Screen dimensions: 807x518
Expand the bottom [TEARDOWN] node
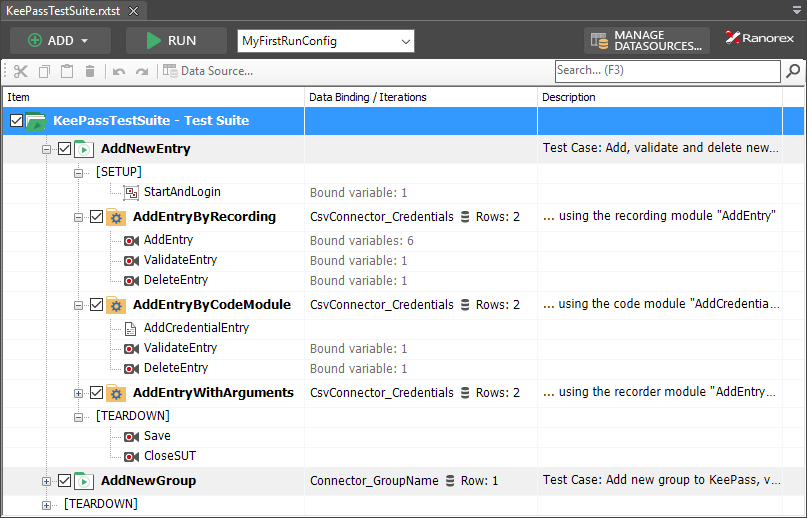coord(46,505)
